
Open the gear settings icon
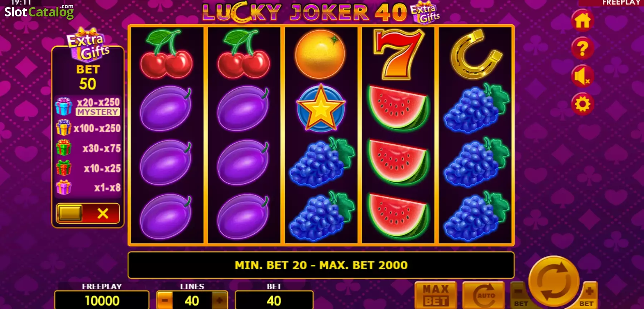[x=582, y=104]
